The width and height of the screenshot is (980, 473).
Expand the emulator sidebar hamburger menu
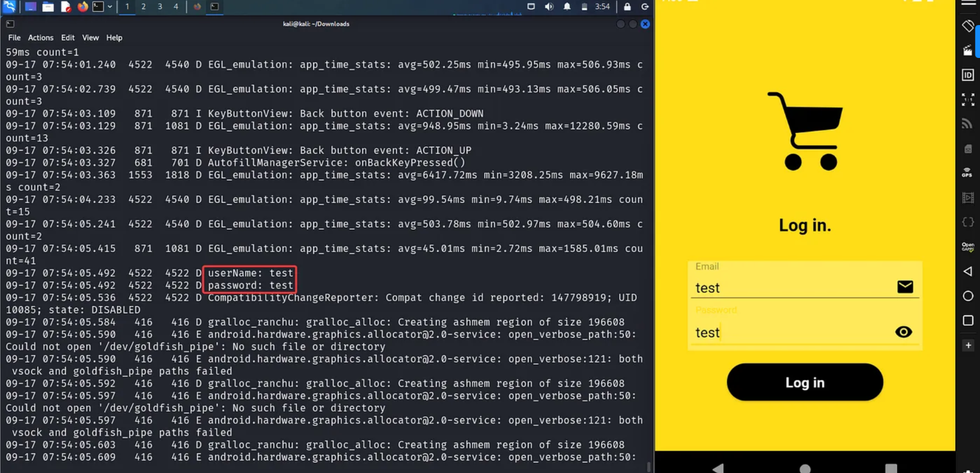pos(970,4)
